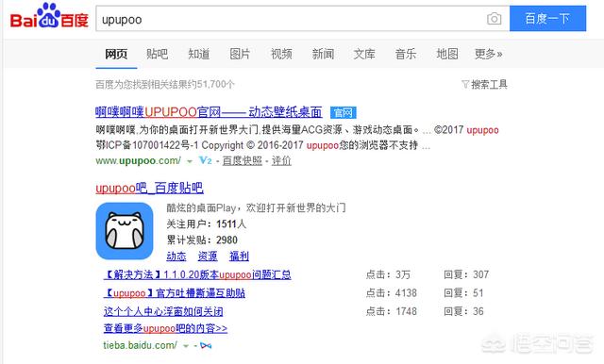
Task: Click the 查看更多upupoo吧的内容 link
Action: click(165, 328)
